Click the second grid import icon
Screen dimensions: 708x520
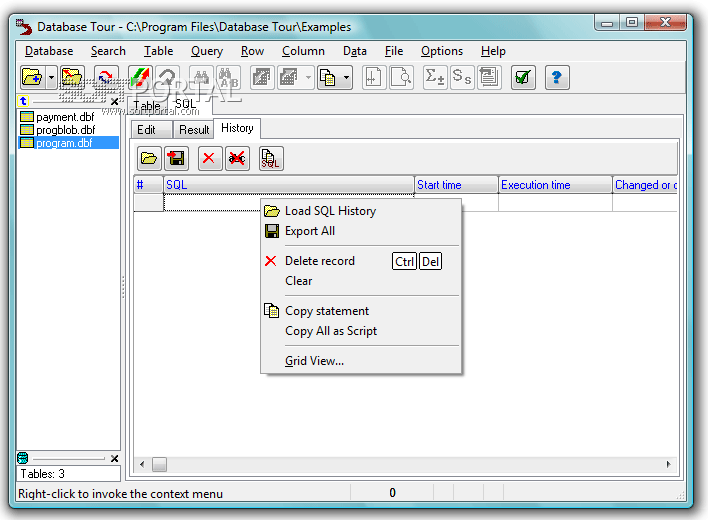[289, 78]
